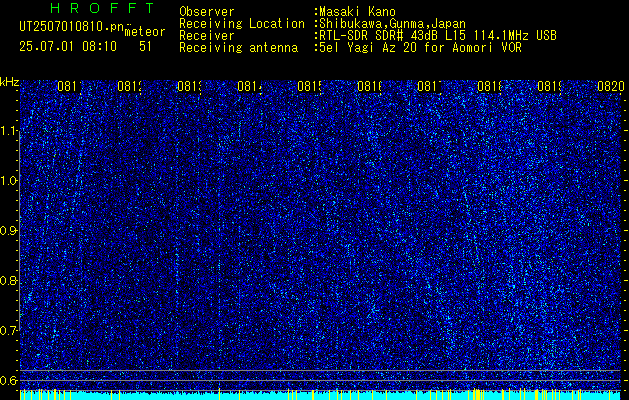Image resolution: width=629 pixels, height=400 pixels.
Task: Click the 0.9 frequency axis label
Action: click(x=9, y=231)
